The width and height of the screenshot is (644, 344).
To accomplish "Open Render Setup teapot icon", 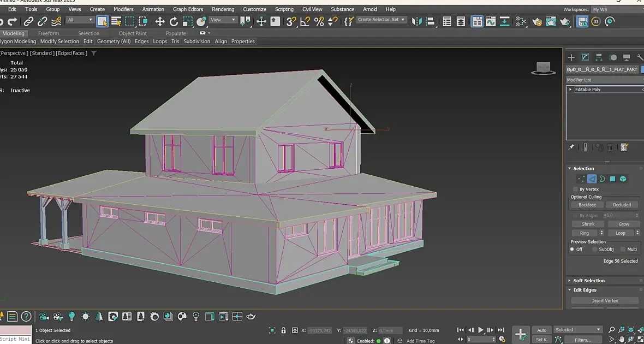I will (x=537, y=21).
